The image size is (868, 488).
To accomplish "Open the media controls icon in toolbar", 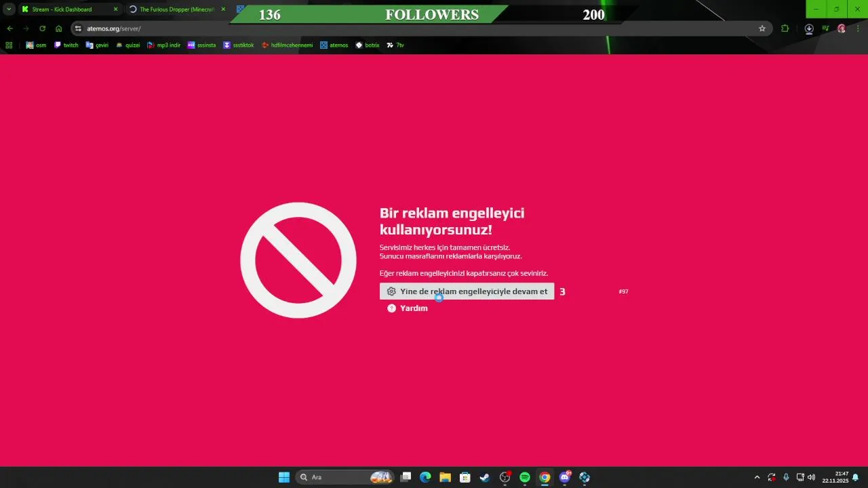I will click(x=825, y=28).
